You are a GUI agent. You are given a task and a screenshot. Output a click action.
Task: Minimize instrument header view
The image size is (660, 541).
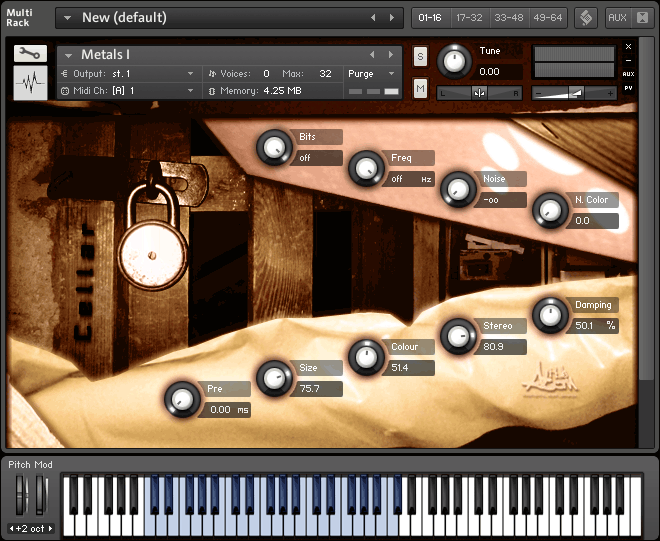click(628, 61)
